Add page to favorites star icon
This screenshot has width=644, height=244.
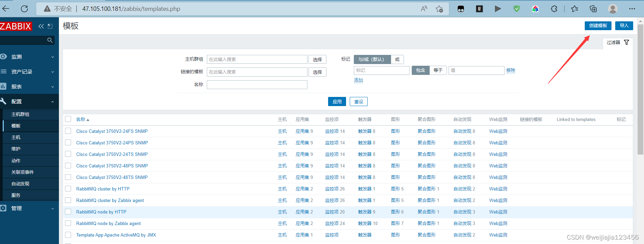pos(439,8)
